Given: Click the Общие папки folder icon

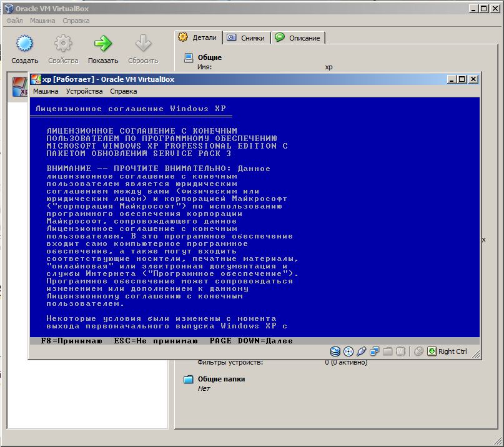Looking at the screenshot, I should (189, 380).
